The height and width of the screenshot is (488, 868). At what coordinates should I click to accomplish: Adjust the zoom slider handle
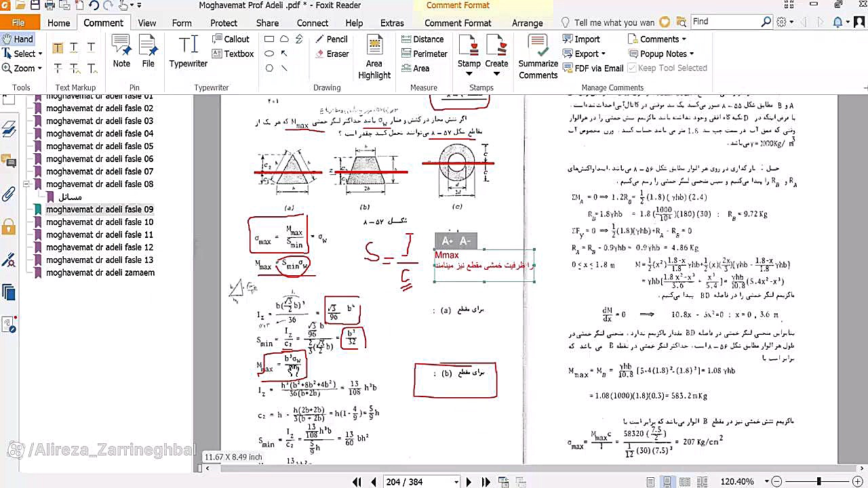pos(819,482)
